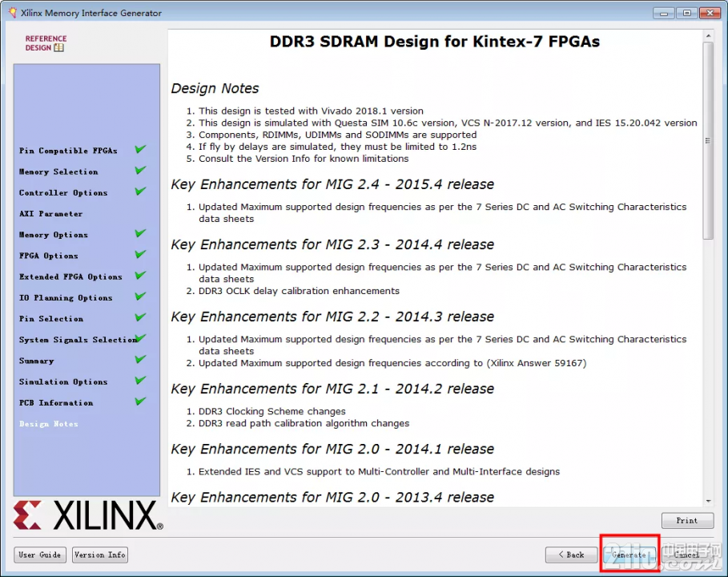Click 'DDR3 OCLK delay calibration enhancements' line
728x577 pixels.
click(299, 291)
